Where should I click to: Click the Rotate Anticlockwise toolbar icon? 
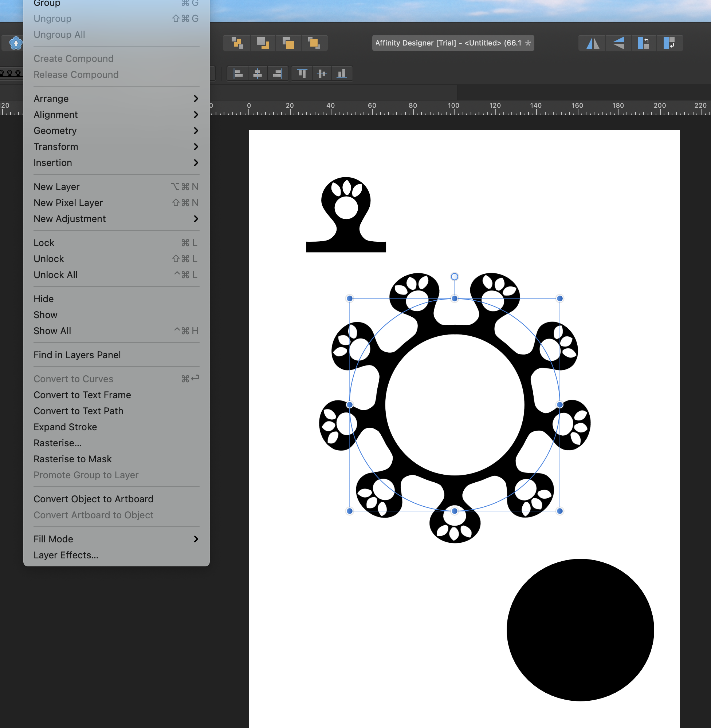(644, 43)
